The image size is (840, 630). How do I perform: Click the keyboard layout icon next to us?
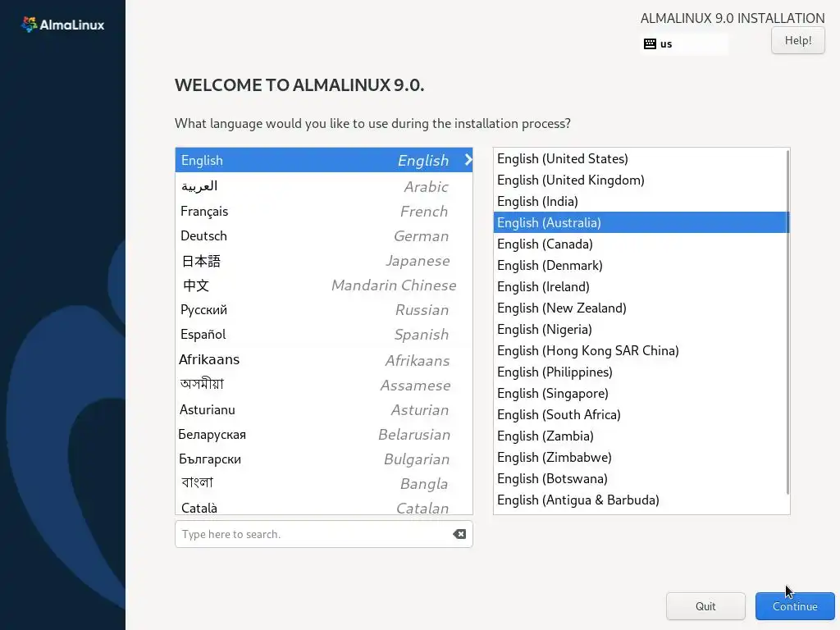click(x=650, y=44)
